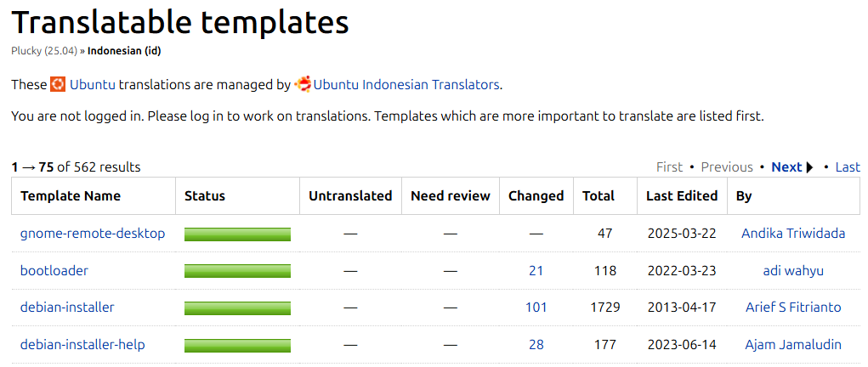Click bootloader status progress bar

pos(237,271)
